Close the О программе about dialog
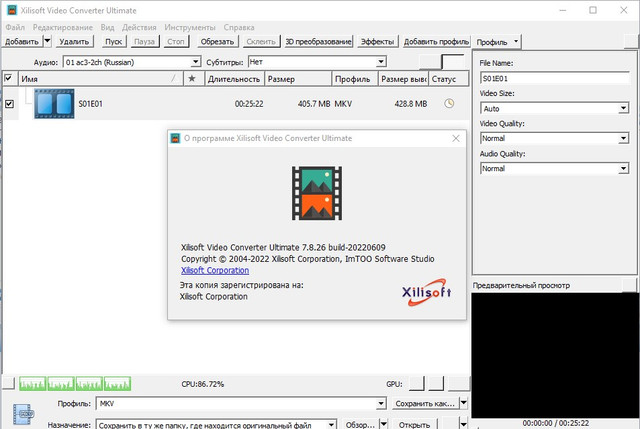The height and width of the screenshot is (429, 640). pyautogui.click(x=456, y=138)
